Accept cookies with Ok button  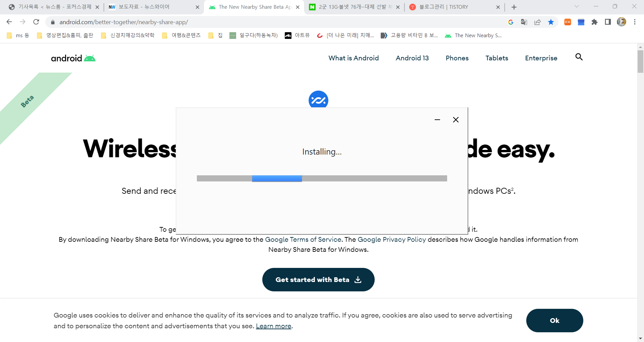point(554,321)
